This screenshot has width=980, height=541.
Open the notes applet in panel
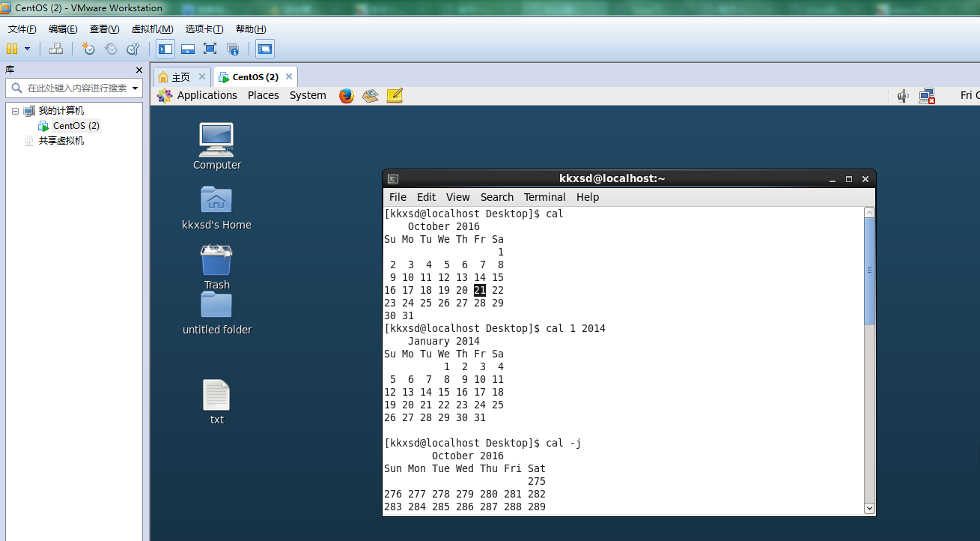395,95
